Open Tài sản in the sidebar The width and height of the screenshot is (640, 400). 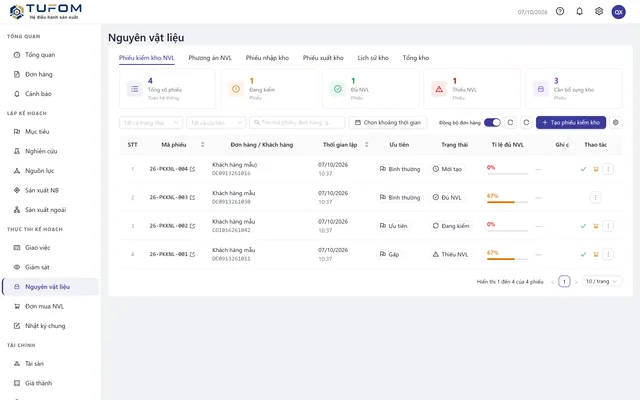tap(51, 364)
